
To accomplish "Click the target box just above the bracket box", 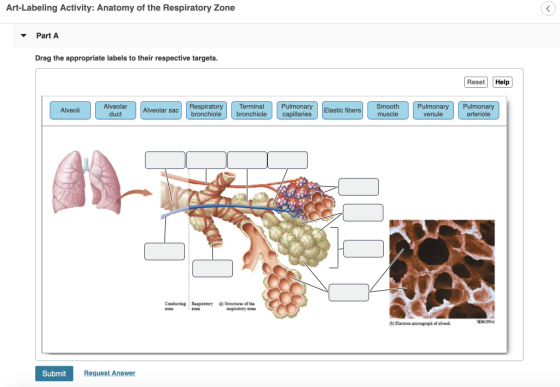I will 363,213.
